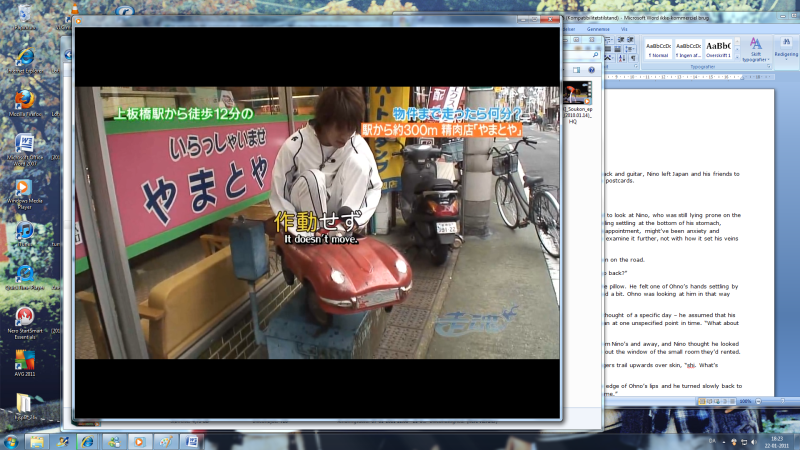The image size is (800, 450).
Task: Click the help icon in Explorer window
Action: pos(591,70)
